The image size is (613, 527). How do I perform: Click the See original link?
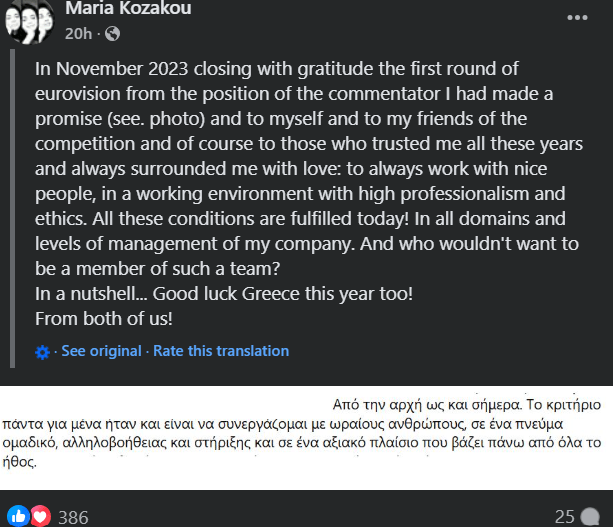(101, 351)
